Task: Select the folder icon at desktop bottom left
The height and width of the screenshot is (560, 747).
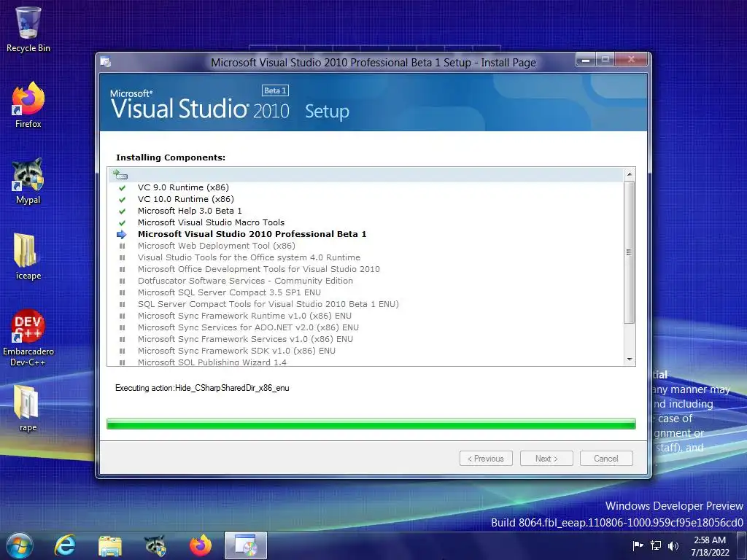Action: pos(28,408)
